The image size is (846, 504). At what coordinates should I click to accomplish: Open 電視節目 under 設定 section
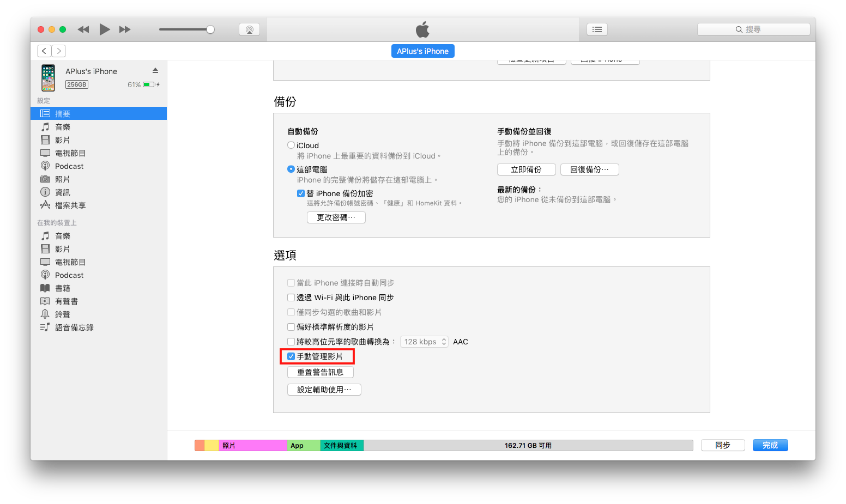99,153
